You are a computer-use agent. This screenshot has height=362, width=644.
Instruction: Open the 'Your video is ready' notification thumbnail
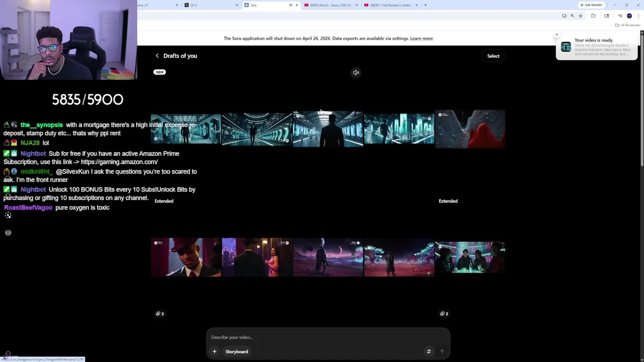click(x=566, y=47)
